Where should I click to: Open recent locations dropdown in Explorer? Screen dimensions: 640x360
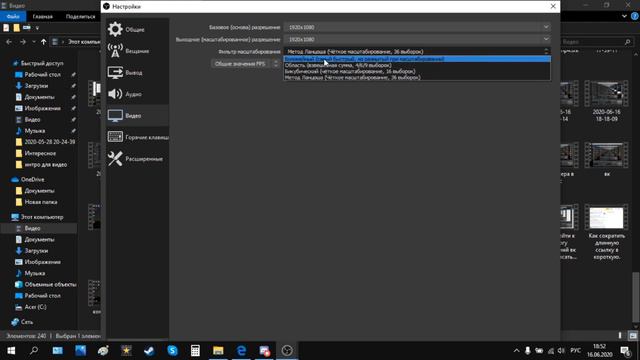pyautogui.click(x=33, y=42)
